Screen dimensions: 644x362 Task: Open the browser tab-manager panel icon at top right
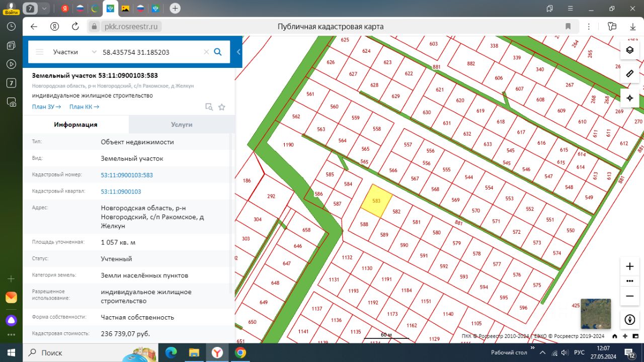[549, 8]
